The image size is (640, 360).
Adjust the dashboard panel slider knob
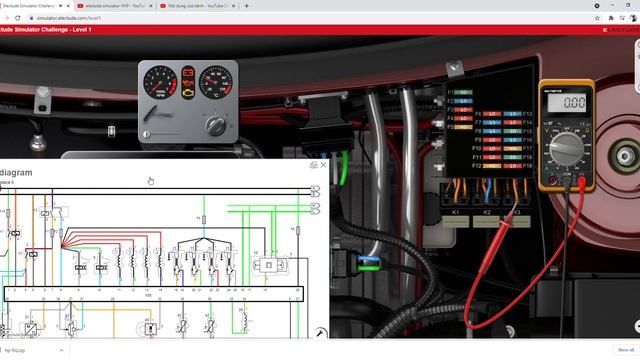click(x=147, y=134)
